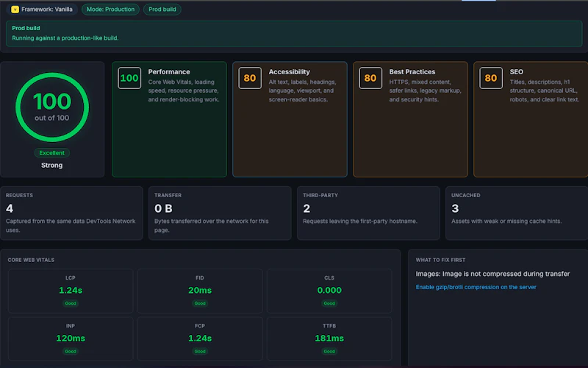Viewport: 588px width, 368px height.
Task: Click the Prod build pill badge
Action: click(x=162, y=10)
